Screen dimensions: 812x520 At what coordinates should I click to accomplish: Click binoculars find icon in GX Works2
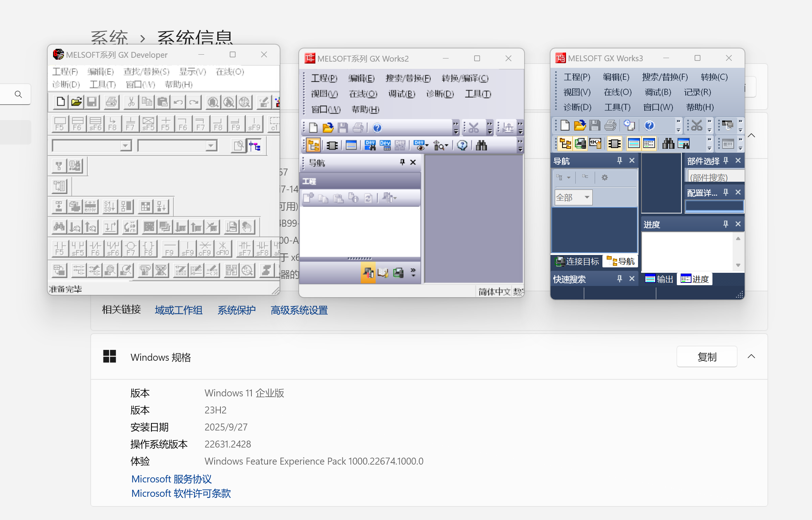pyautogui.click(x=481, y=145)
